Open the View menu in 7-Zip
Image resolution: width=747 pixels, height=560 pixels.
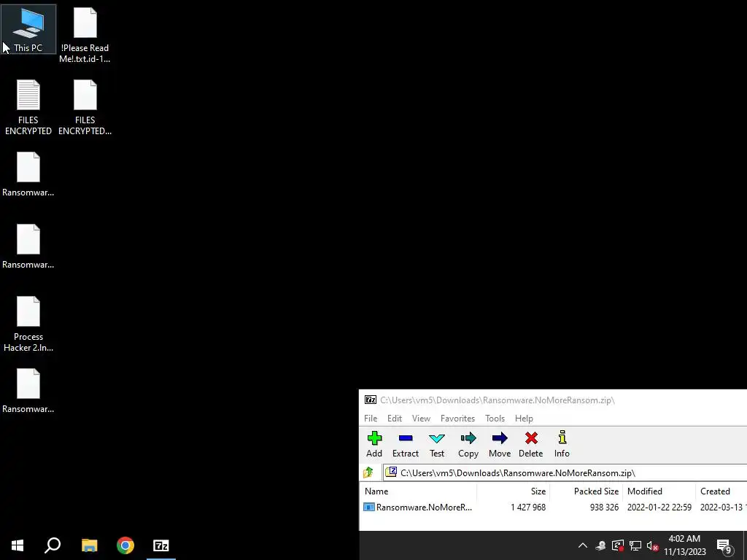[421, 418]
